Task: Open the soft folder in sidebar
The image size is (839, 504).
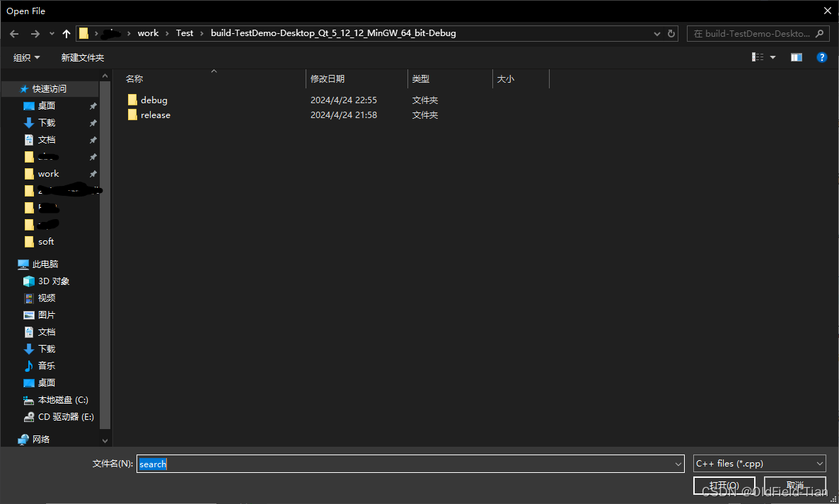Action: click(x=46, y=242)
